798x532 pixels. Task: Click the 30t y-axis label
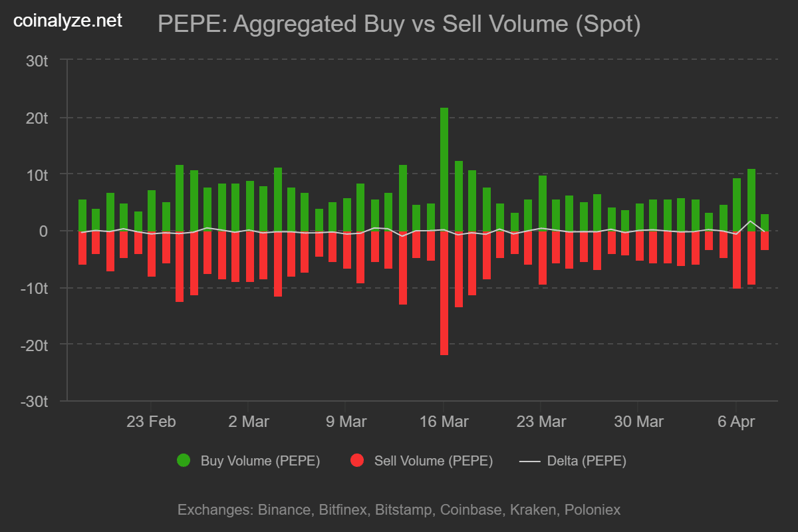[37, 61]
